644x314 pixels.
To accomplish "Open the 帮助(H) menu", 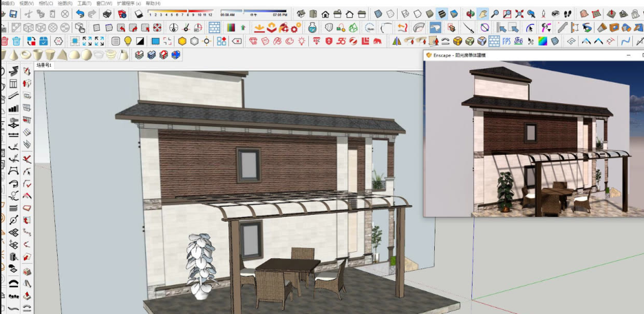I will [x=153, y=3].
